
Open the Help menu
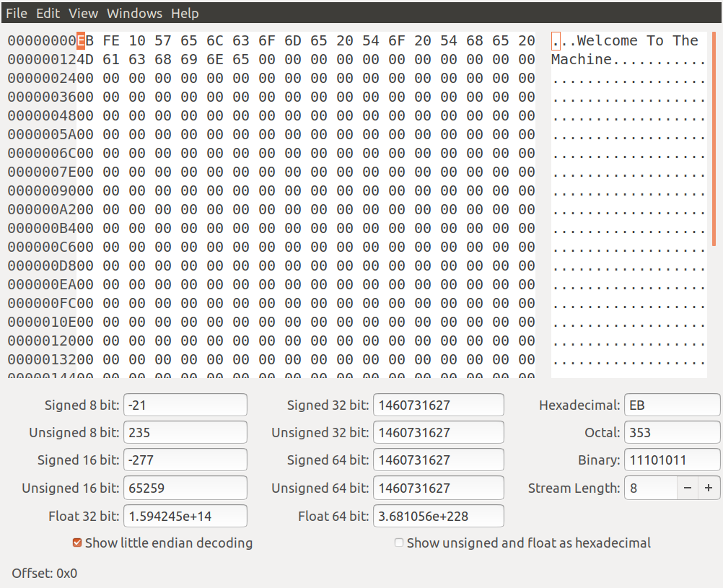pos(185,13)
